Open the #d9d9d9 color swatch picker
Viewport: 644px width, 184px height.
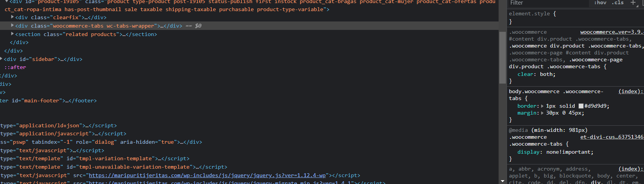(581, 106)
